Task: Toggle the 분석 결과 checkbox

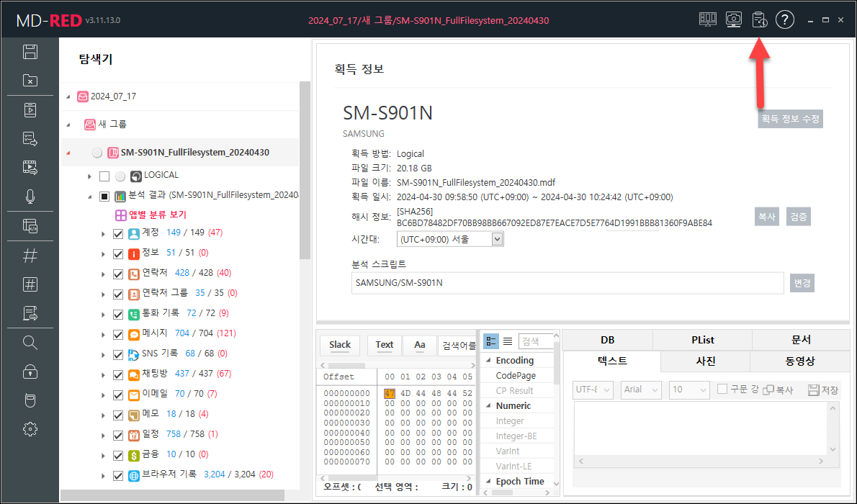Action: 104,197
